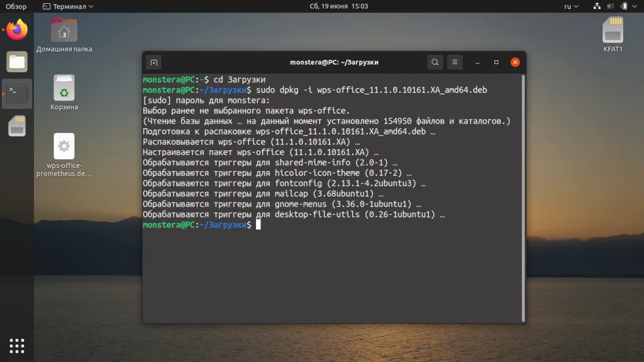Open the Обзор activities overview

point(16,6)
